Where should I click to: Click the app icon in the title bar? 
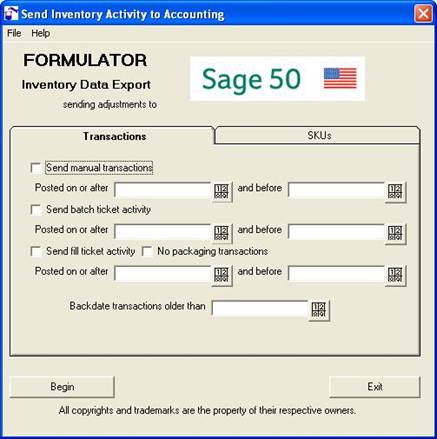tap(11, 14)
